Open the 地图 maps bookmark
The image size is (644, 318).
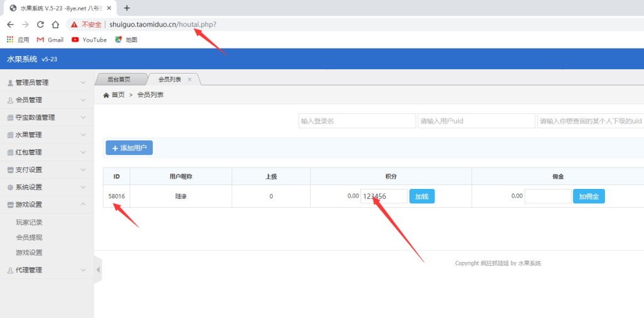(x=126, y=40)
